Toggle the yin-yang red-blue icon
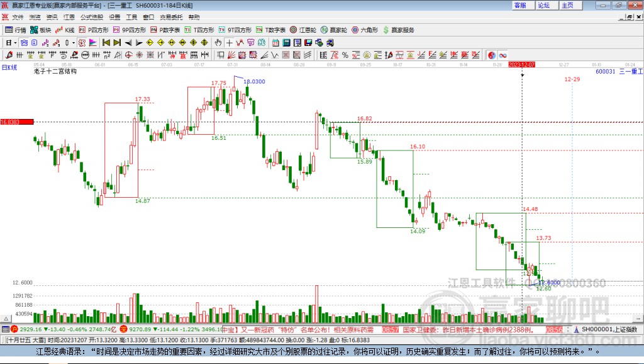 point(492,55)
